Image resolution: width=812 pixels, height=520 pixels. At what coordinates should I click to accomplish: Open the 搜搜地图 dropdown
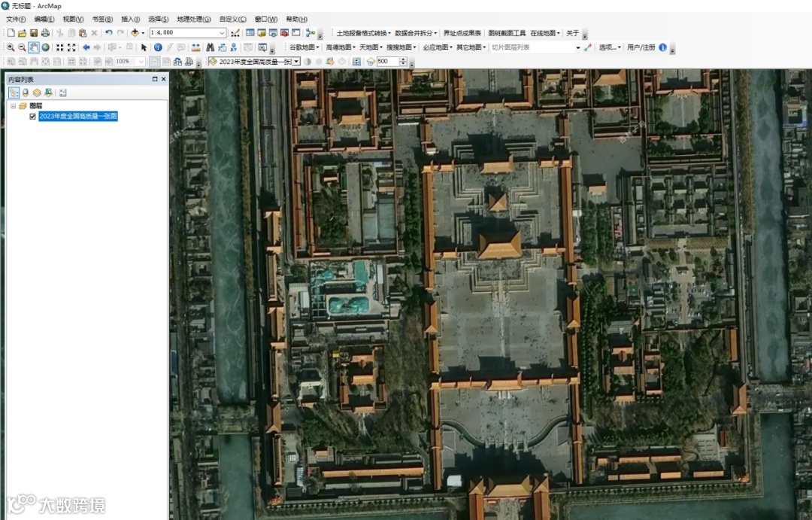[x=401, y=47]
